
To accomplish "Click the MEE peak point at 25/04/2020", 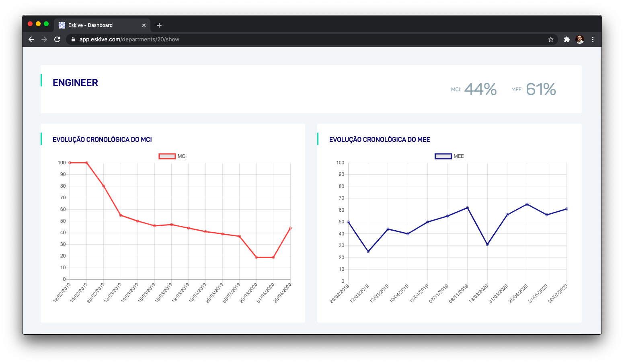I will pos(527,204).
